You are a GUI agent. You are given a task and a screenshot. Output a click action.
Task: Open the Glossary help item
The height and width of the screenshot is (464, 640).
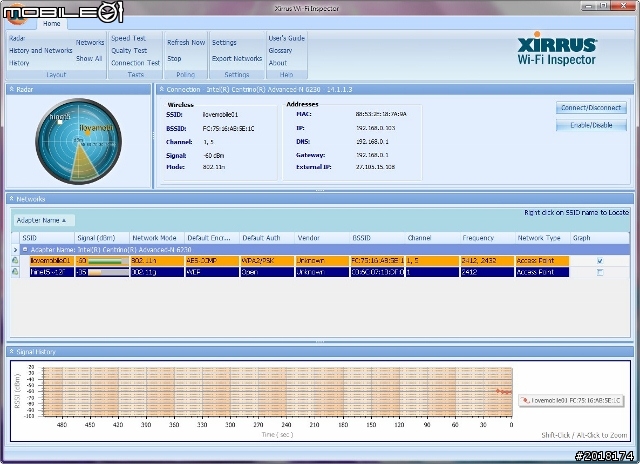point(280,51)
